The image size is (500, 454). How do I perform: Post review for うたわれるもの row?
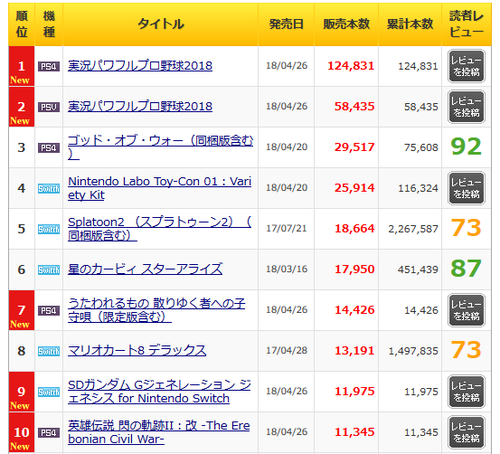(466, 310)
